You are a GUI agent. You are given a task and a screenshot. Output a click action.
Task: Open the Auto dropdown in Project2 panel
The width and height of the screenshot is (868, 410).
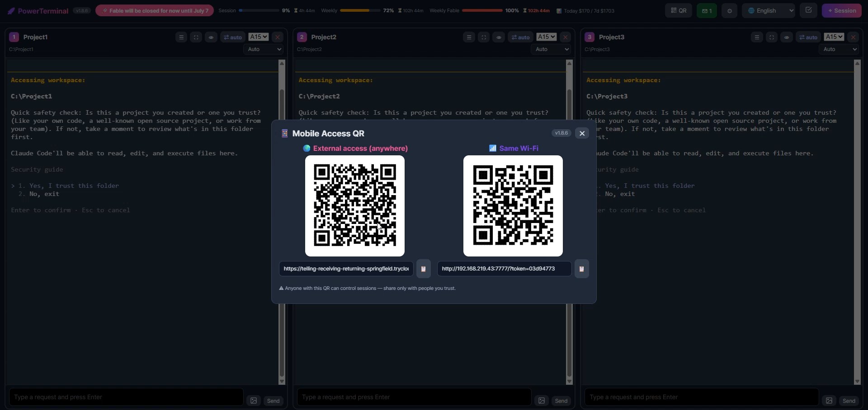[551, 49]
